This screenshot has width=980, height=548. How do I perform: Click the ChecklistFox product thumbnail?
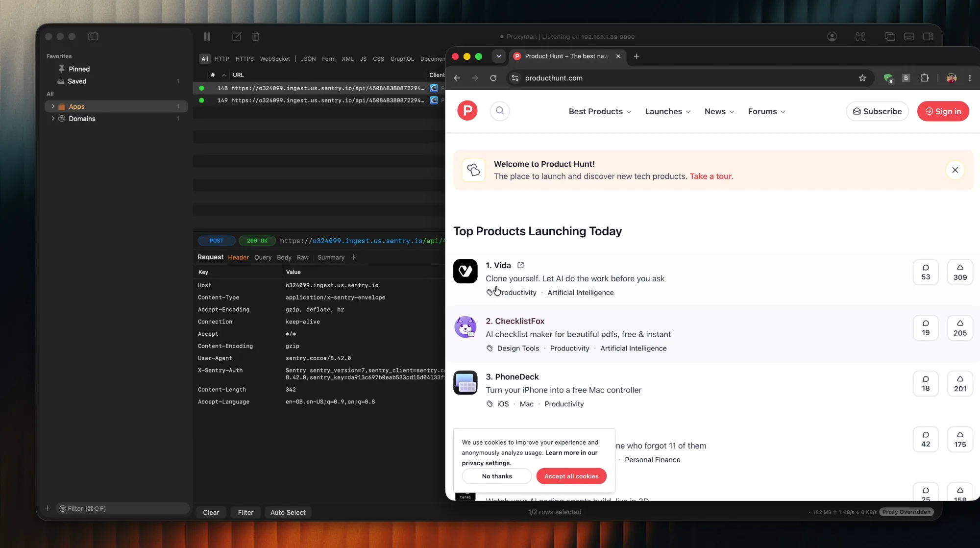[465, 327]
